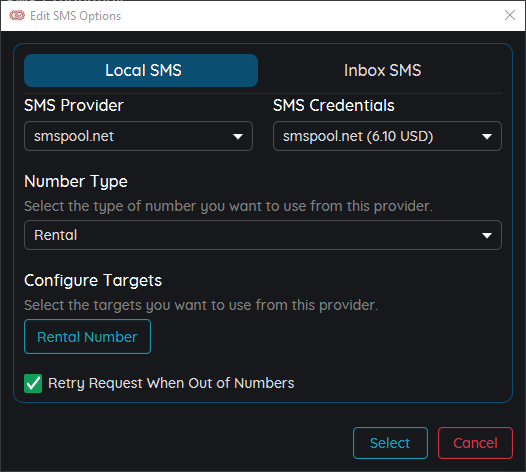Click the Configure Targets heading

pyautogui.click(x=93, y=280)
